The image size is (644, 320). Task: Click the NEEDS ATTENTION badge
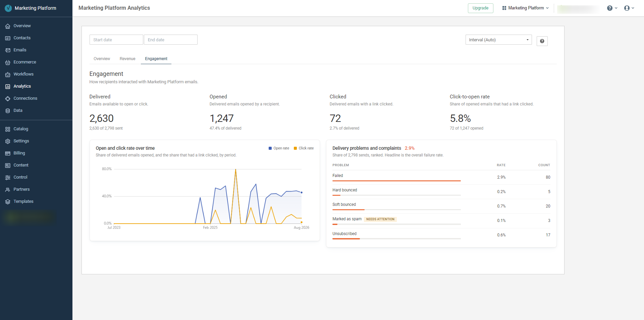tap(380, 219)
